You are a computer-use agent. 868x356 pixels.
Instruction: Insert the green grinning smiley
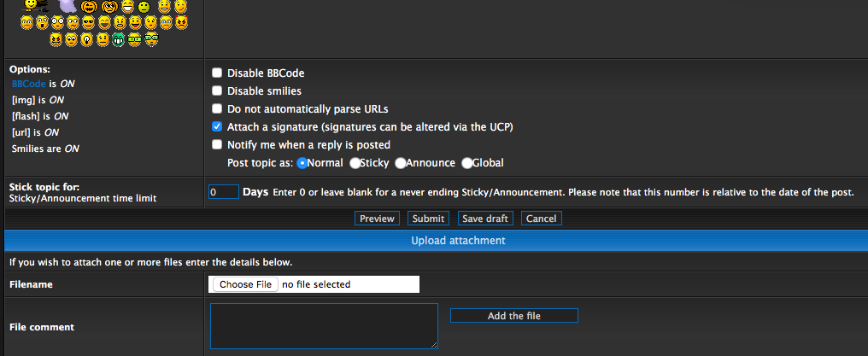tap(119, 39)
